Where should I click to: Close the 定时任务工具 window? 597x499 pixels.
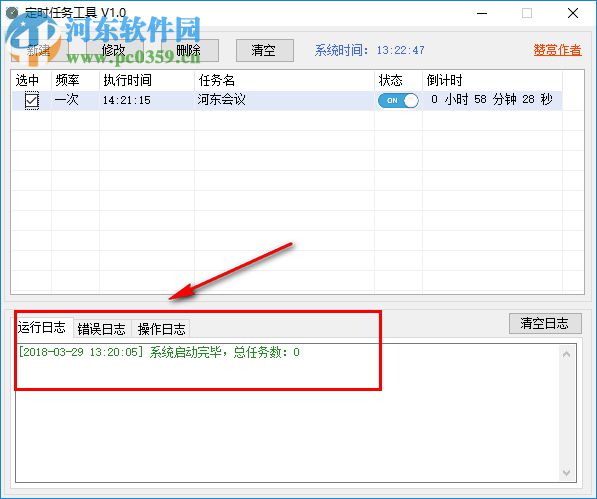click(573, 13)
